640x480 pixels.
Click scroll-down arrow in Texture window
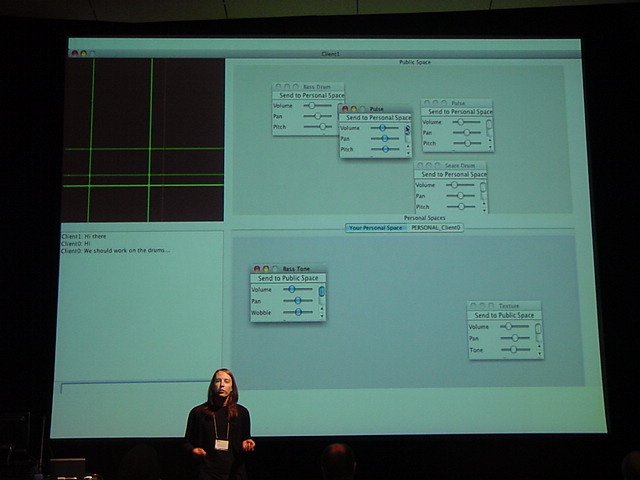click(539, 353)
